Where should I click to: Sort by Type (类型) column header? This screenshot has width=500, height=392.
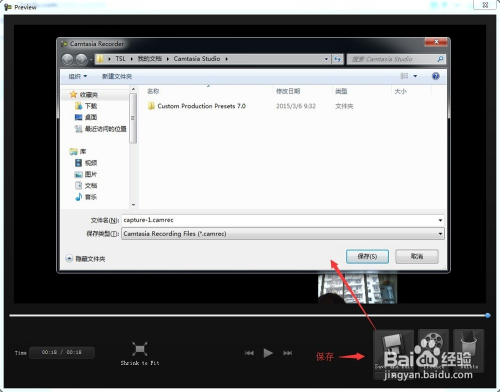click(341, 91)
